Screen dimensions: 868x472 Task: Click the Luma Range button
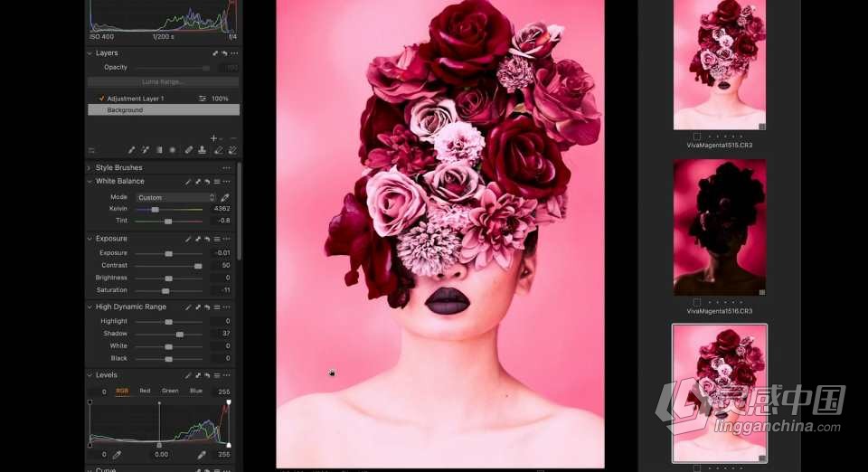pos(164,82)
